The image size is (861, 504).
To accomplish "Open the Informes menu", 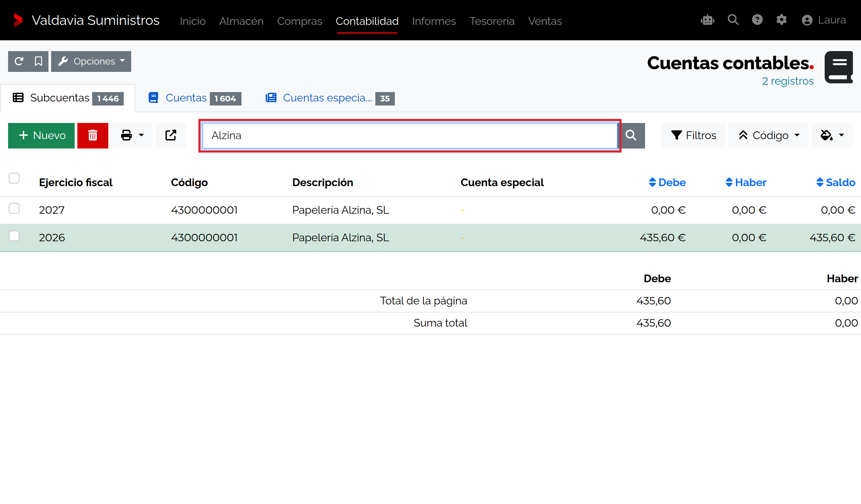I will [434, 21].
